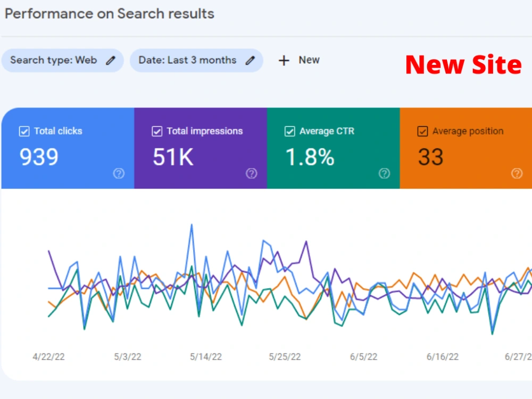The image size is (532, 399).
Task: Edit the Date: Last 3 months pencil icon
Action: point(250,61)
